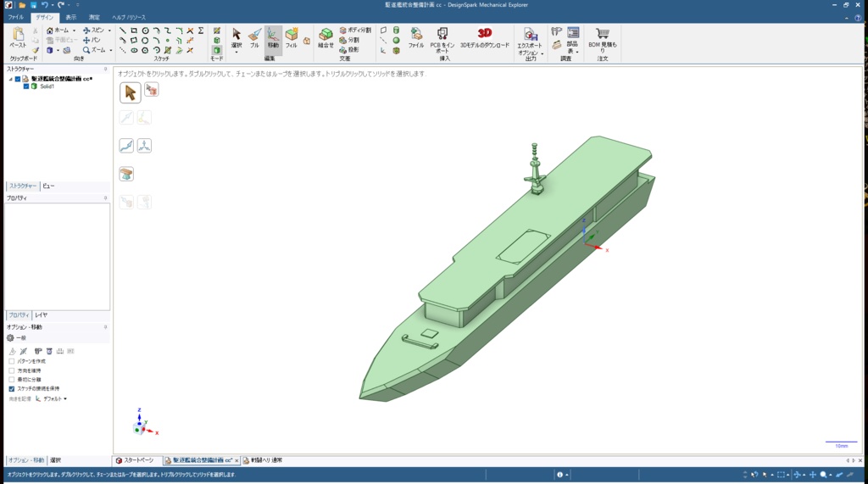Click the Sigma equation sketch tool
Viewport: 868px width, 484px height.
(201, 31)
